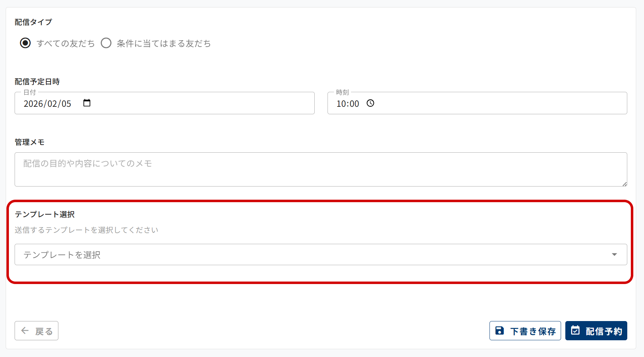Image resolution: width=644 pixels, height=357 pixels.
Task: Select the すべての友だち radio button
Action: tap(25, 43)
